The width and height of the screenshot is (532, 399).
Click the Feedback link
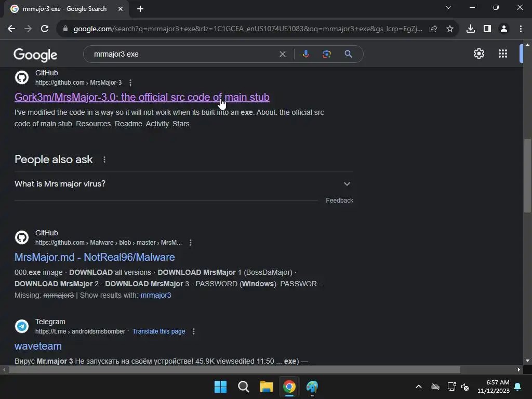tap(340, 201)
